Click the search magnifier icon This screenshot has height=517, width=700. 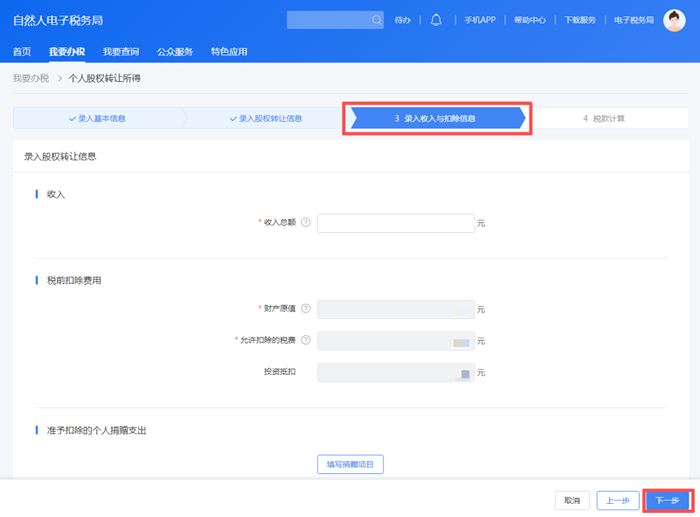(377, 20)
